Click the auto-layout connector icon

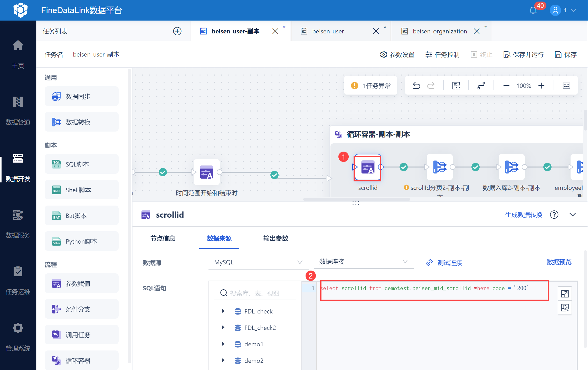coord(481,86)
